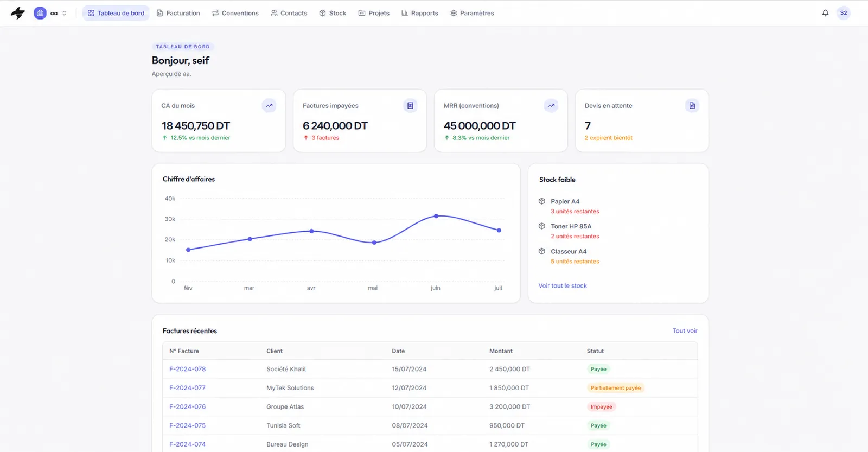Viewport: 868px width, 452px height.
Task: Open the Stock menu item
Action: coord(333,13)
